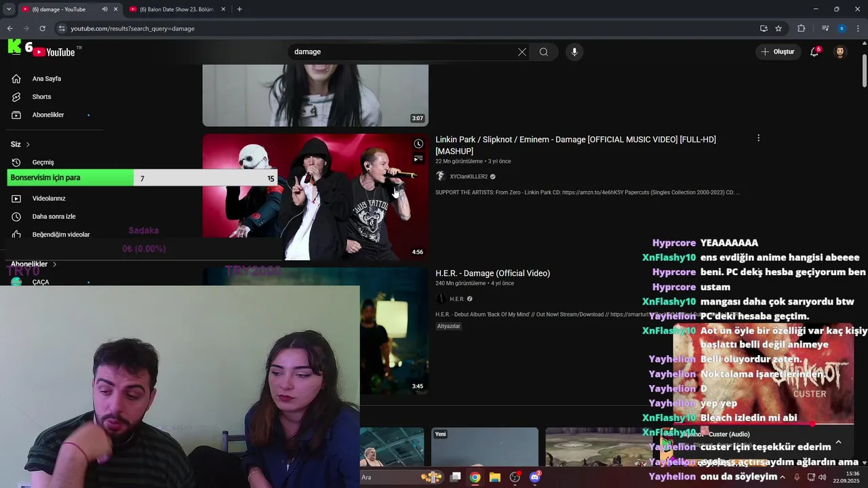This screenshot has height=488, width=868.
Task: Open the H.E.R. channel name link
Action: pos(457,299)
